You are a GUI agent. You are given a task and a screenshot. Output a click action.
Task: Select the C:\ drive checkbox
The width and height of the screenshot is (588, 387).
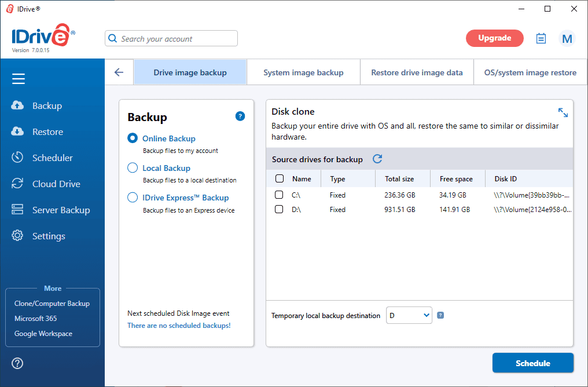pos(279,195)
